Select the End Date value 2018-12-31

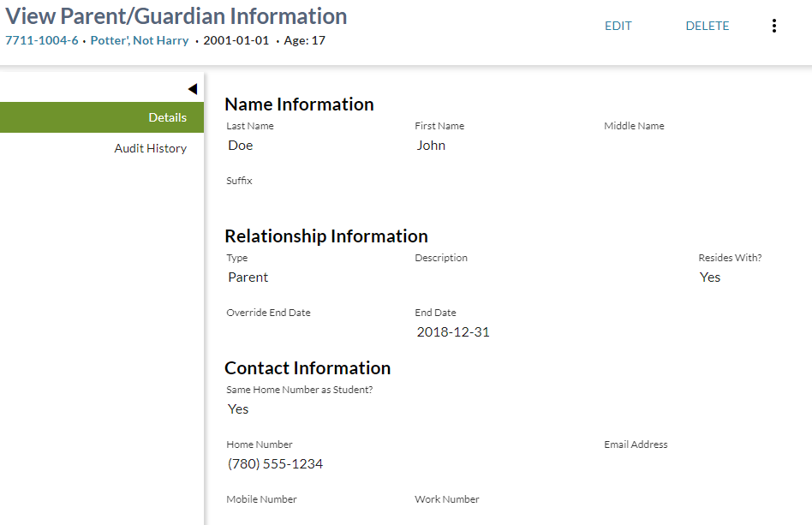pos(453,332)
